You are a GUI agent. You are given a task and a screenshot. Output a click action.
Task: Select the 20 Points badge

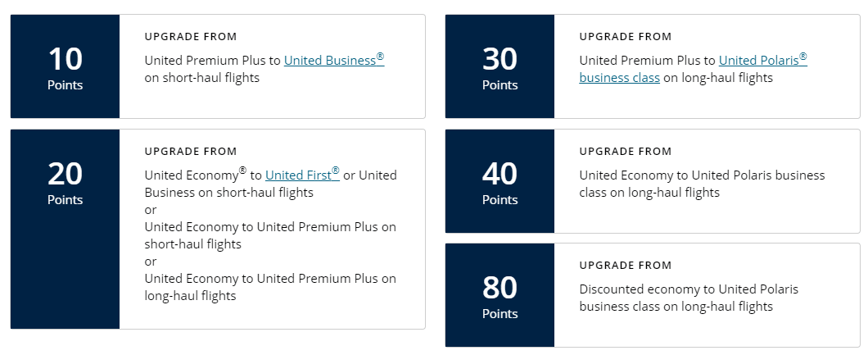(66, 181)
